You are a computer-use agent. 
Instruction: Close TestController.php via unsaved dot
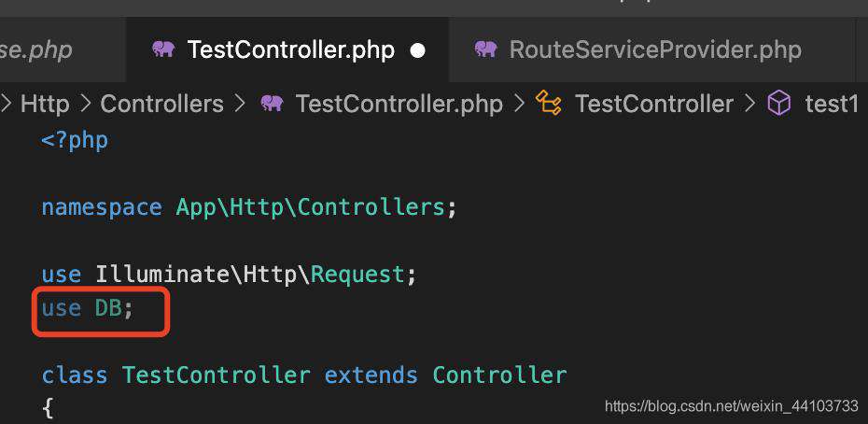click(418, 50)
